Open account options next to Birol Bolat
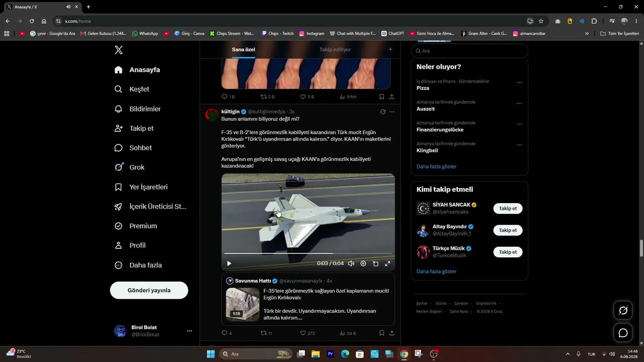The height and width of the screenshot is (362, 644). point(190,331)
